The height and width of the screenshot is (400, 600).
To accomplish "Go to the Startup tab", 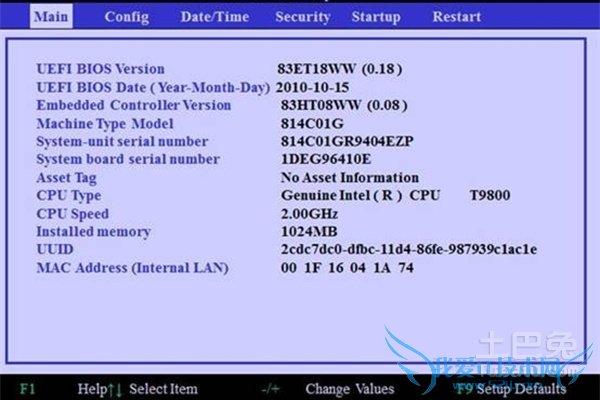I will 376,17.
